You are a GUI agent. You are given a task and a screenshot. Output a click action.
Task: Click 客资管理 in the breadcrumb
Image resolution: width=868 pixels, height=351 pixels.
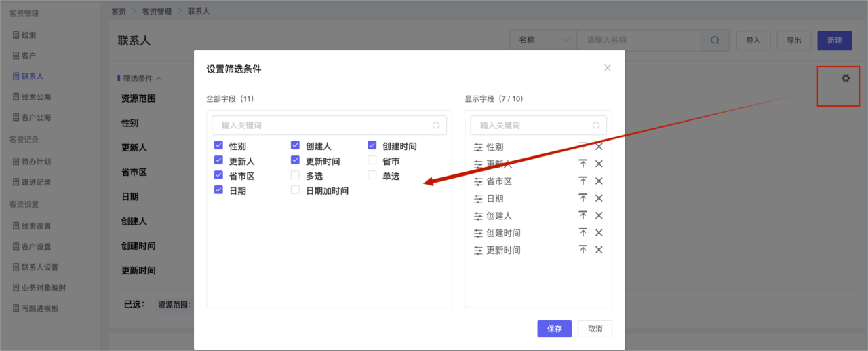click(x=158, y=12)
